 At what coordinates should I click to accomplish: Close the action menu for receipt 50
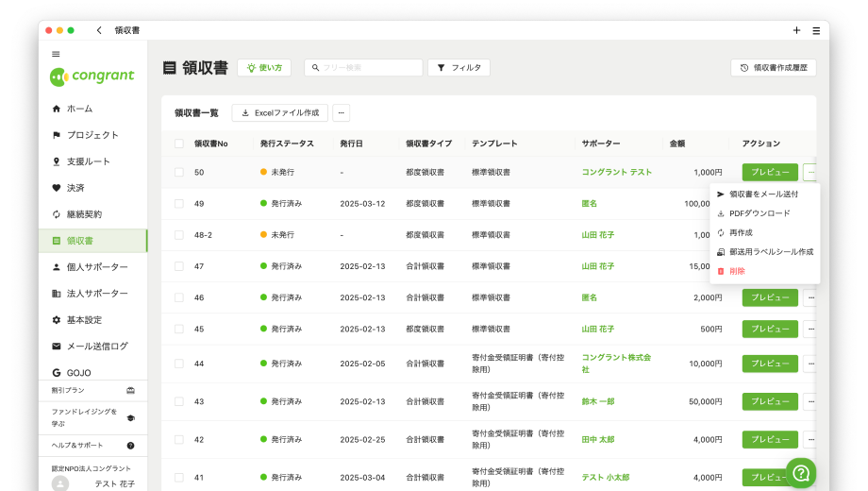point(810,173)
